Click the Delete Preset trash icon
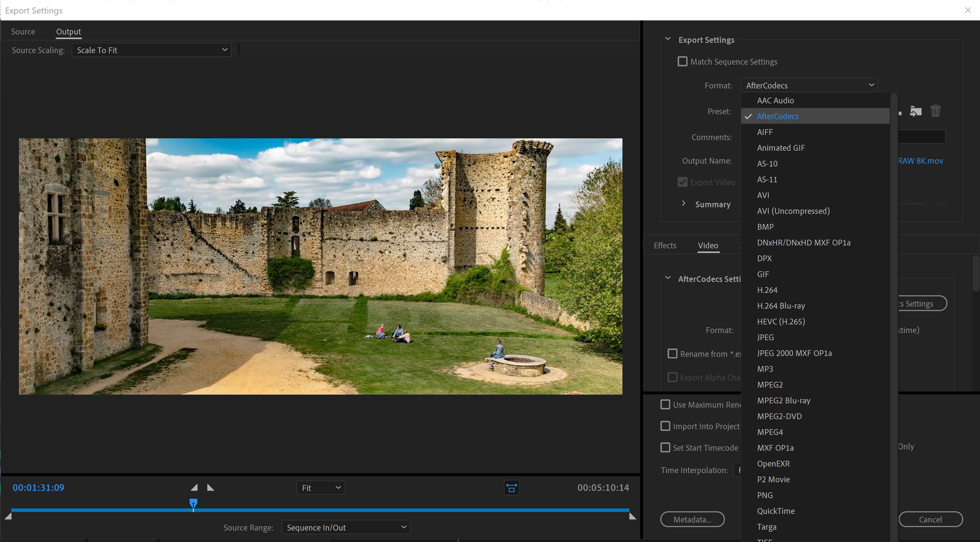 (935, 111)
